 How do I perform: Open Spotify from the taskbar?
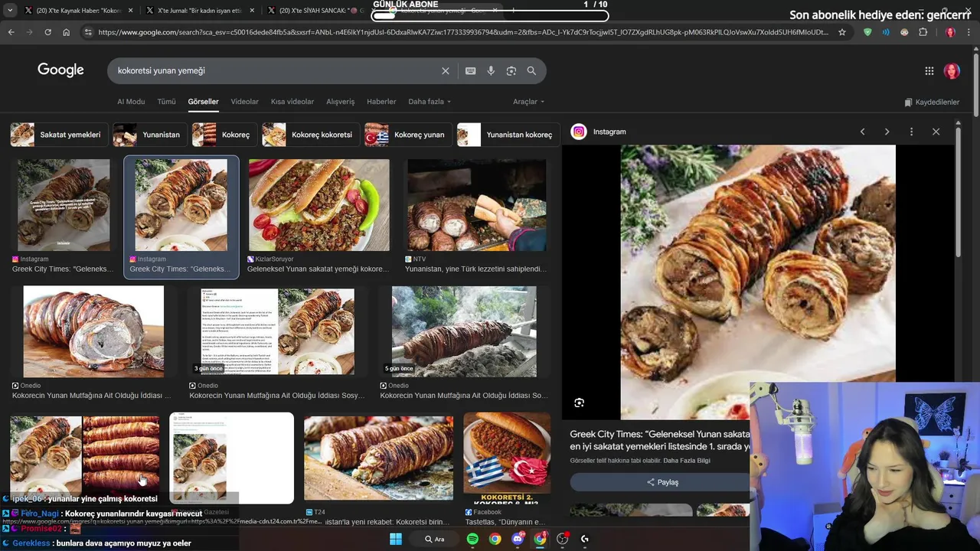[x=472, y=539]
